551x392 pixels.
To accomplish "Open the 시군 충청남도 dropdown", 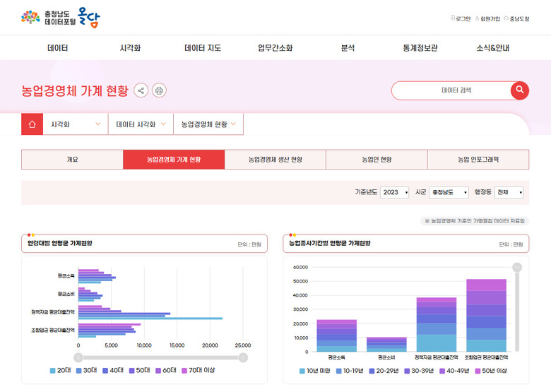I will point(449,192).
